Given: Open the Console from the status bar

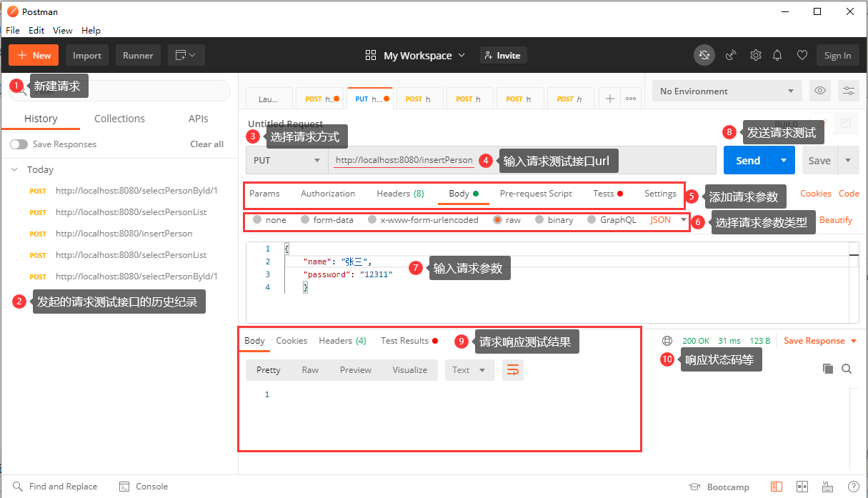Looking at the screenshot, I should pyautogui.click(x=144, y=487).
